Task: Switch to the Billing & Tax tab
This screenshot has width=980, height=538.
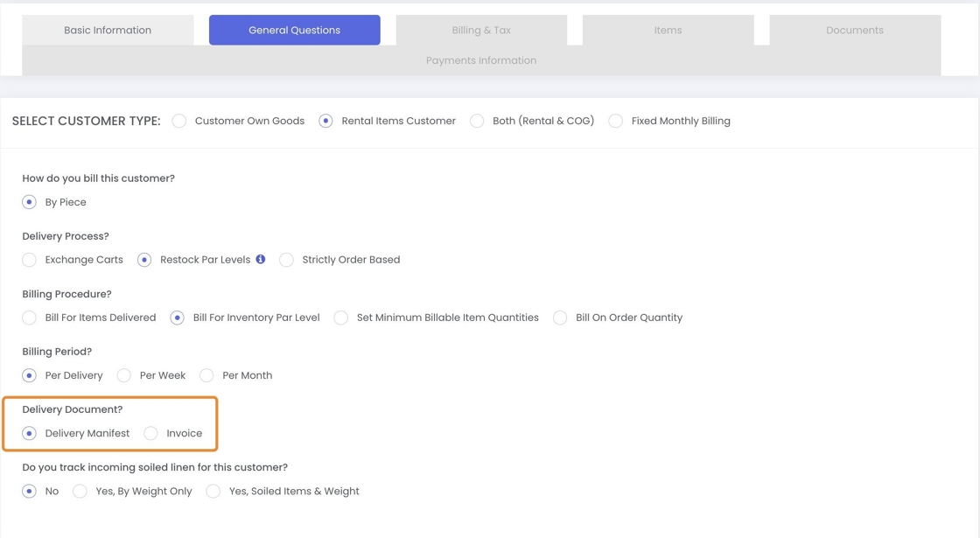Action: [x=481, y=30]
